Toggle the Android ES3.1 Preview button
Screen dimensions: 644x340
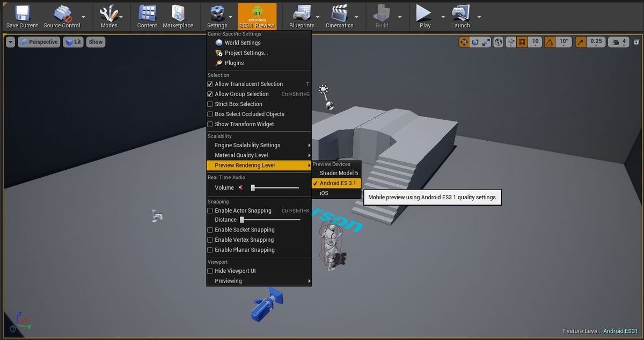pos(257,16)
